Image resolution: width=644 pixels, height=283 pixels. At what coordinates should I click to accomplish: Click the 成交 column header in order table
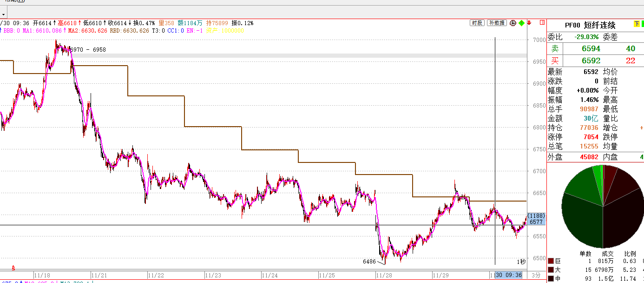point(608,254)
